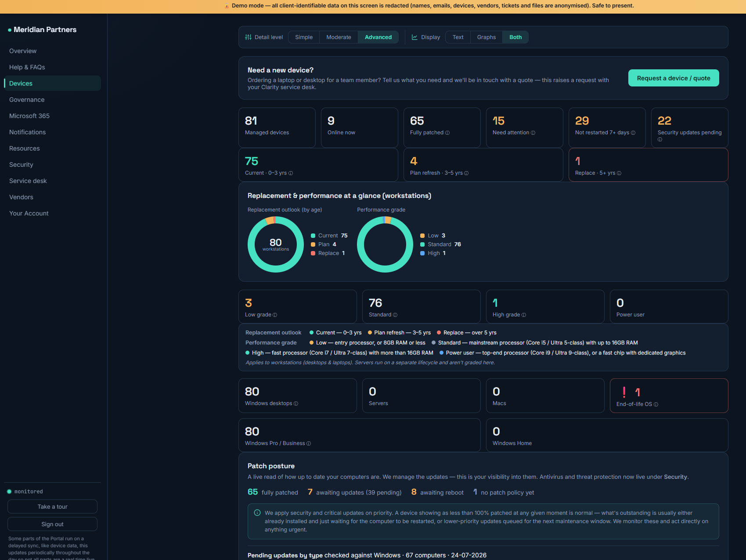Switch display mode to Text

click(458, 37)
